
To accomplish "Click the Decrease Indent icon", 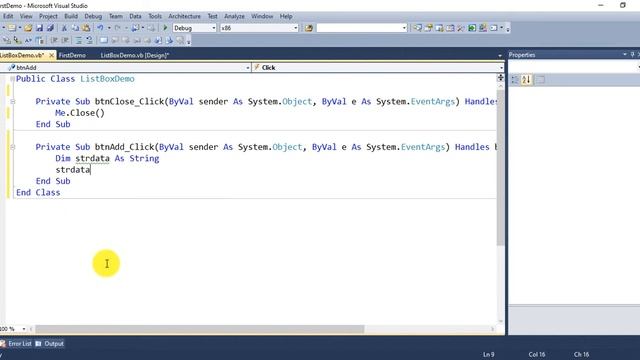I will (54, 40).
